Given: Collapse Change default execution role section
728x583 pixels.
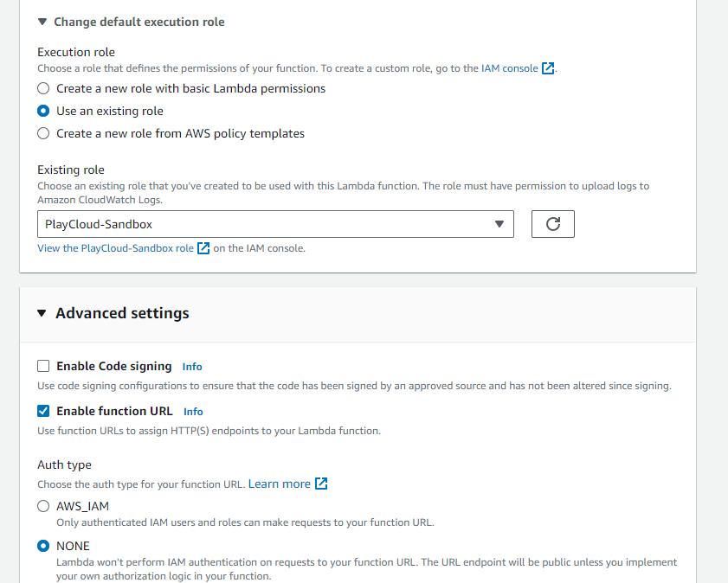Looking at the screenshot, I should 42,22.
